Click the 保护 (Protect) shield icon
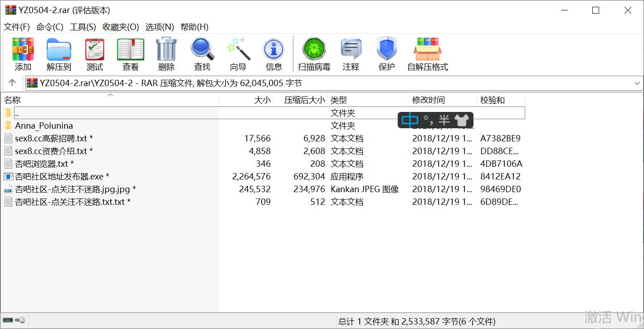Image resolution: width=644 pixels, height=329 pixels. pos(387,49)
